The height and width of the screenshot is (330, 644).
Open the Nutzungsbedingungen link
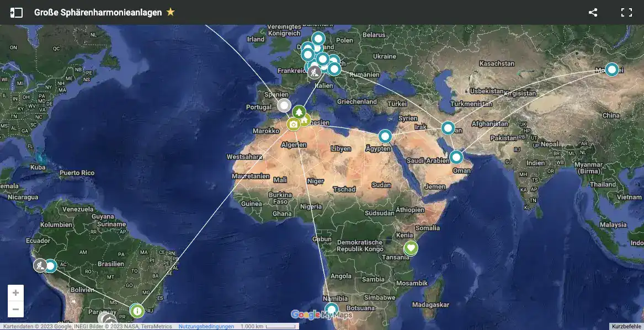pos(206,327)
